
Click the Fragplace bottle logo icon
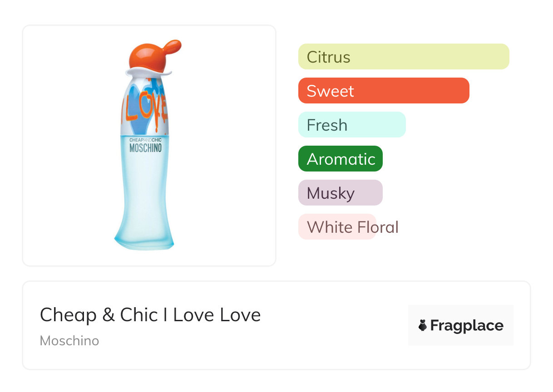coord(423,325)
